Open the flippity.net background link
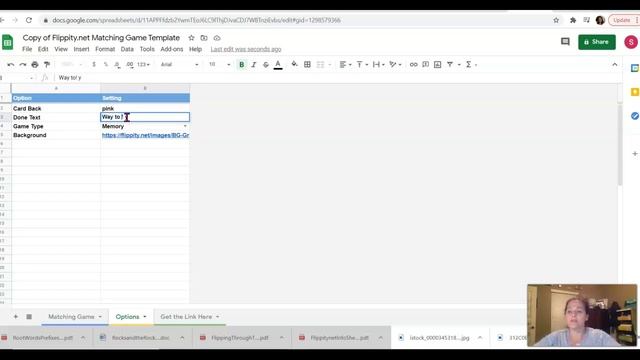This screenshot has width=640, height=360. (145, 135)
